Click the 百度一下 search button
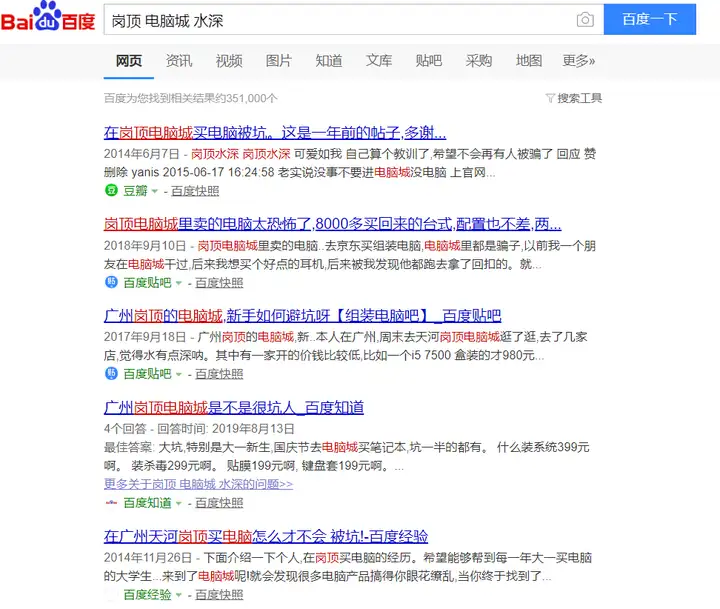The image size is (720, 609). [x=650, y=19]
